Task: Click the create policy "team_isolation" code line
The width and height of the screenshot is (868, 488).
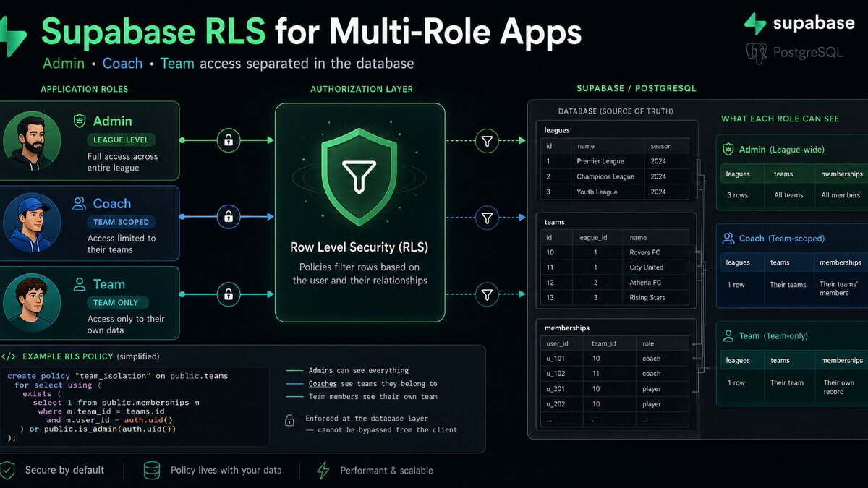Action: (x=117, y=376)
